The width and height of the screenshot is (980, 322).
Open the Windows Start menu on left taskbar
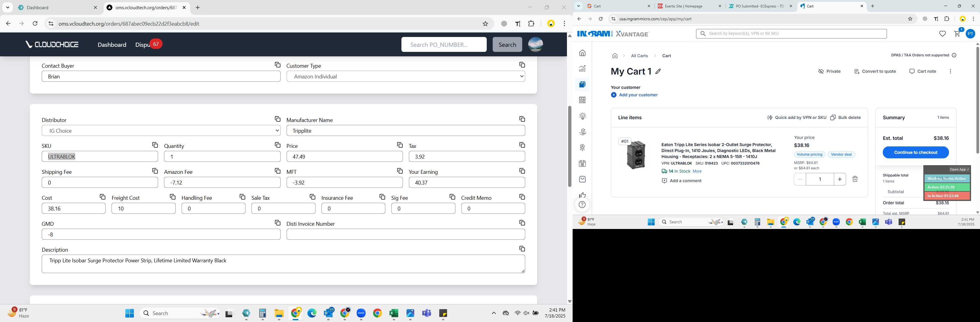(129, 313)
